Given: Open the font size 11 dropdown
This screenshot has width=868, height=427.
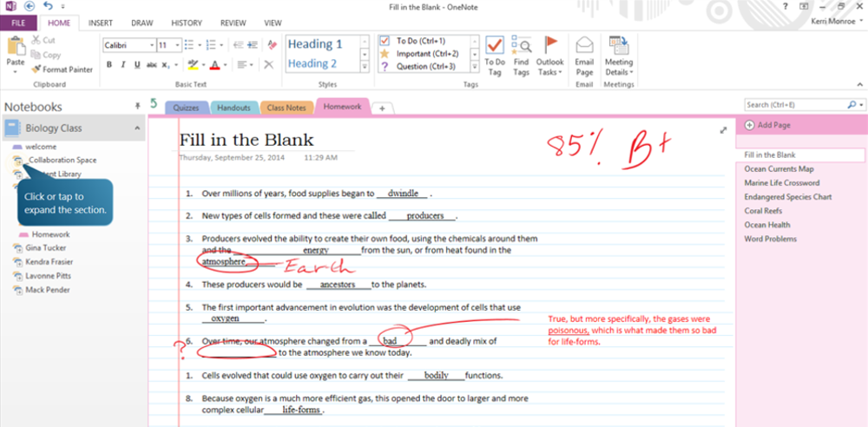Looking at the screenshot, I should [x=178, y=45].
